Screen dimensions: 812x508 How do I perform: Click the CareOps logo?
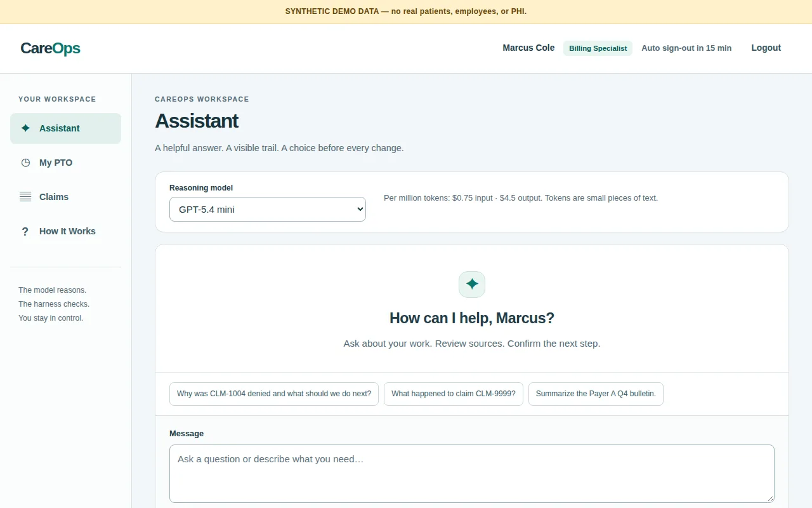pyautogui.click(x=50, y=48)
